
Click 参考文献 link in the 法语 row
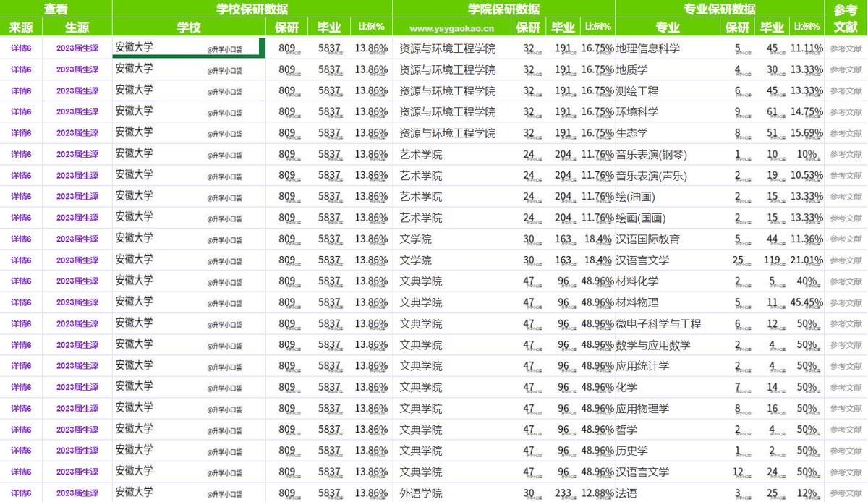(846, 492)
